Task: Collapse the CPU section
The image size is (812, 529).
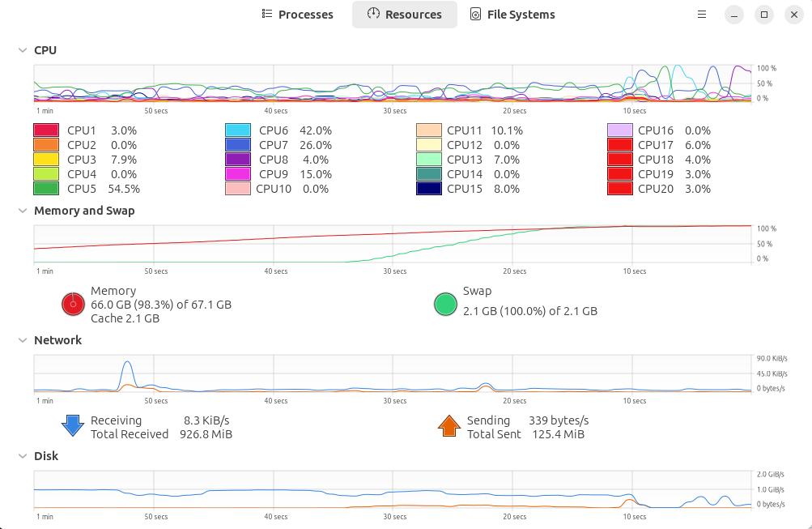Action: pos(23,50)
